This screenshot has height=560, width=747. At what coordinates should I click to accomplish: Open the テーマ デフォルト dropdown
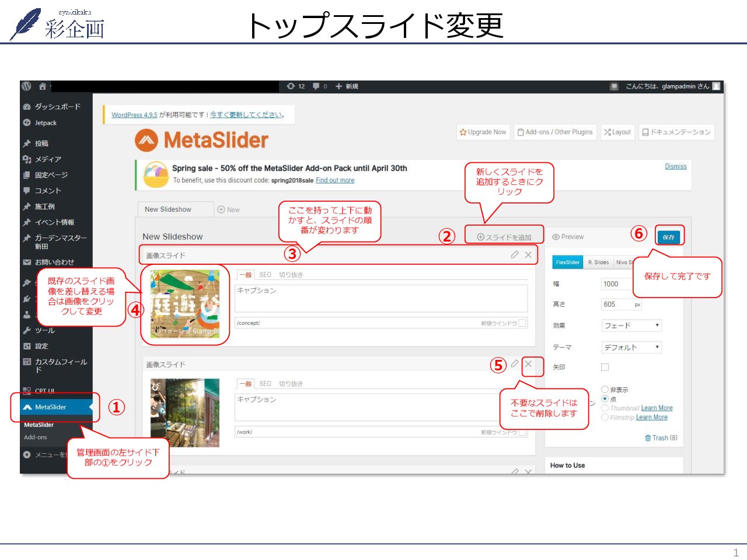[x=631, y=347]
